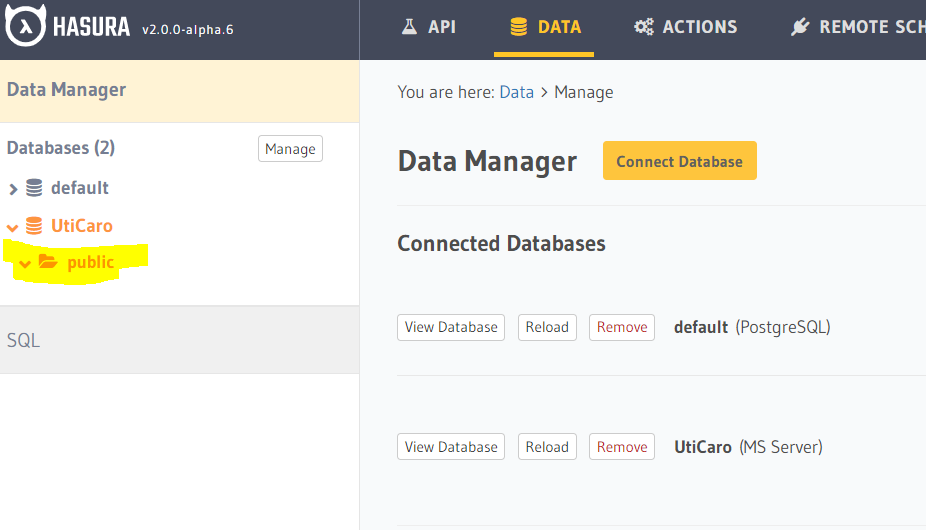
Task: Select the public schema label in tree
Action: [x=90, y=262]
